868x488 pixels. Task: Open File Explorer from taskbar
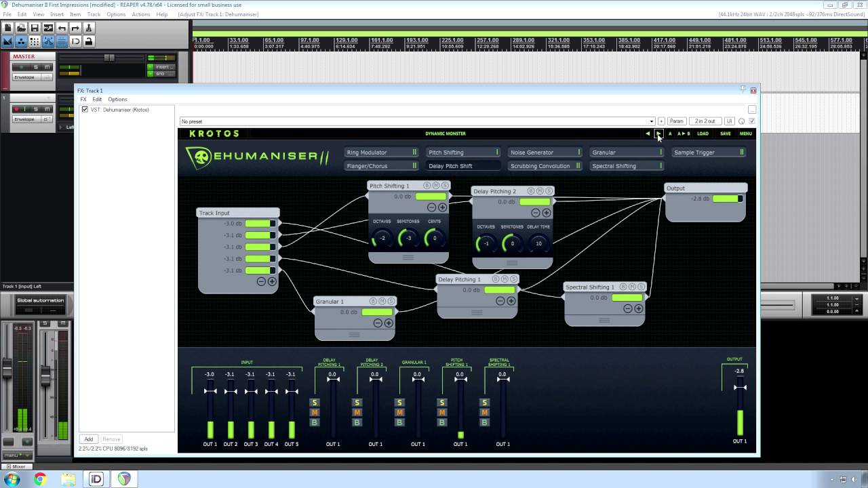point(68,479)
